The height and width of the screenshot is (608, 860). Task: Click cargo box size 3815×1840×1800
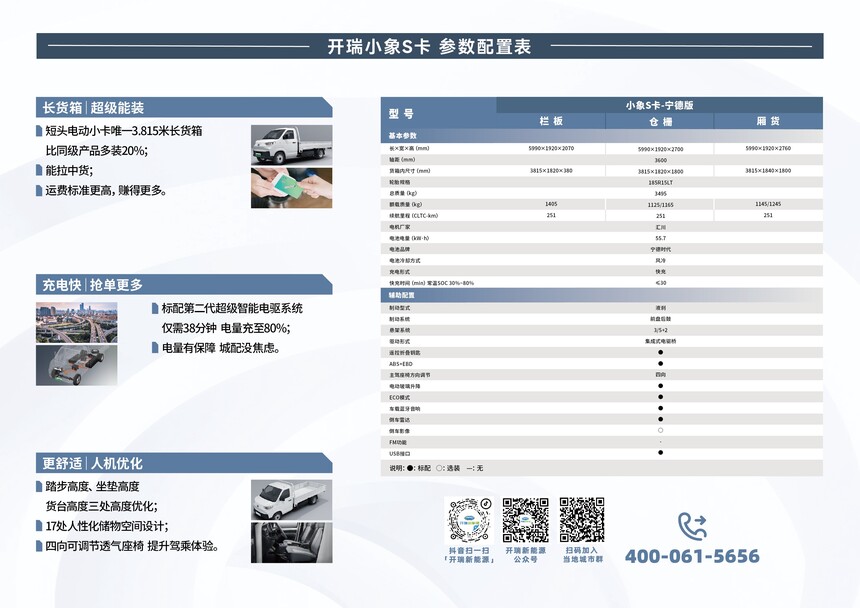click(768, 171)
